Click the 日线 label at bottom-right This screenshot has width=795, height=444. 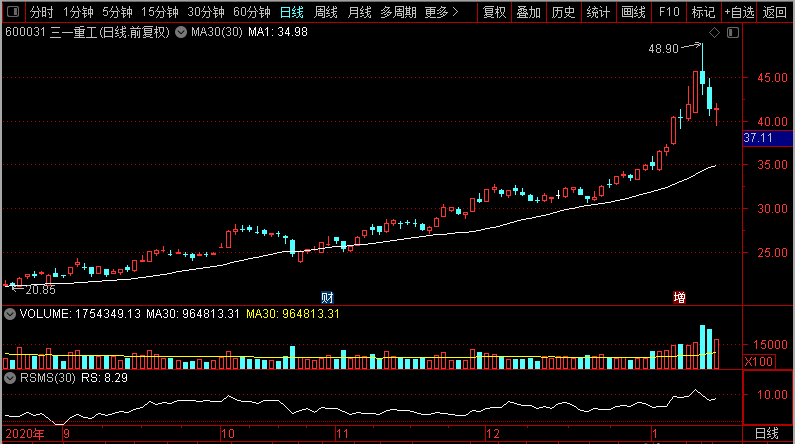[x=767, y=433]
